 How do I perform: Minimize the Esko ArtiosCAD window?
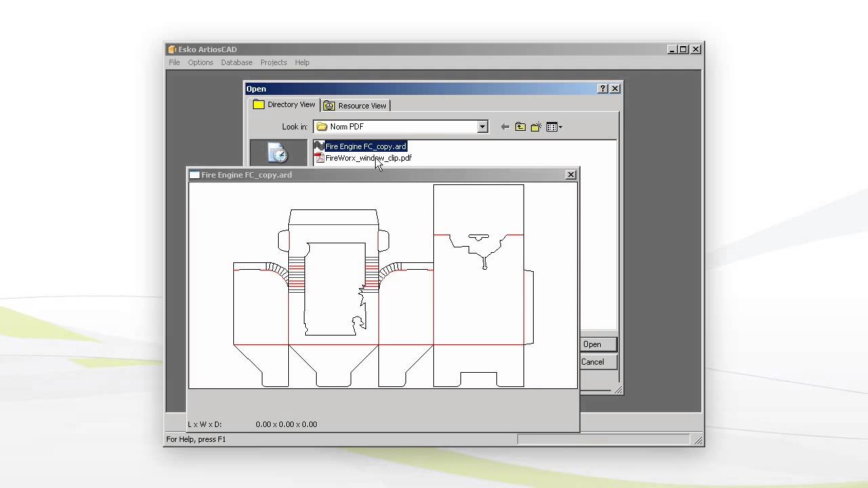pos(672,49)
